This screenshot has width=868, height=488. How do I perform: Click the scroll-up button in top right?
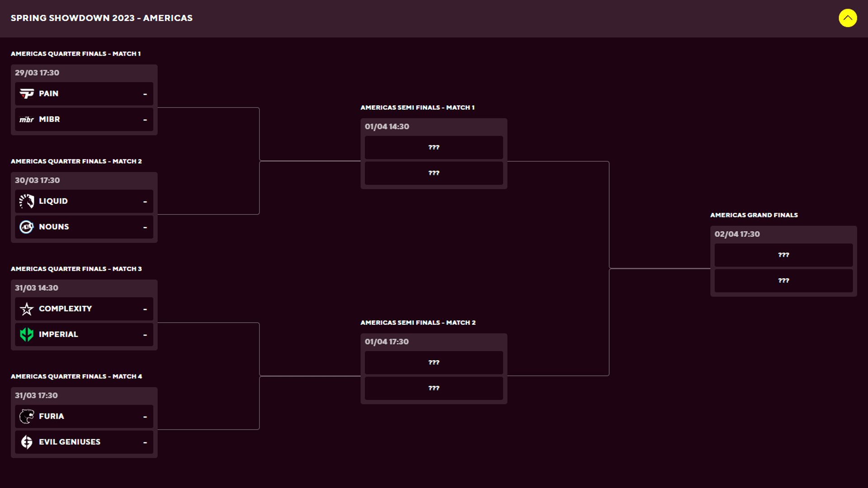coord(847,17)
